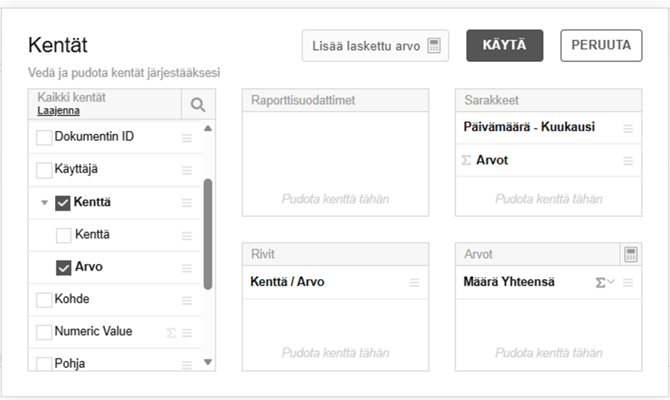
Task: Select Arvot item in Sarakkeet panel
Action: [x=491, y=160]
